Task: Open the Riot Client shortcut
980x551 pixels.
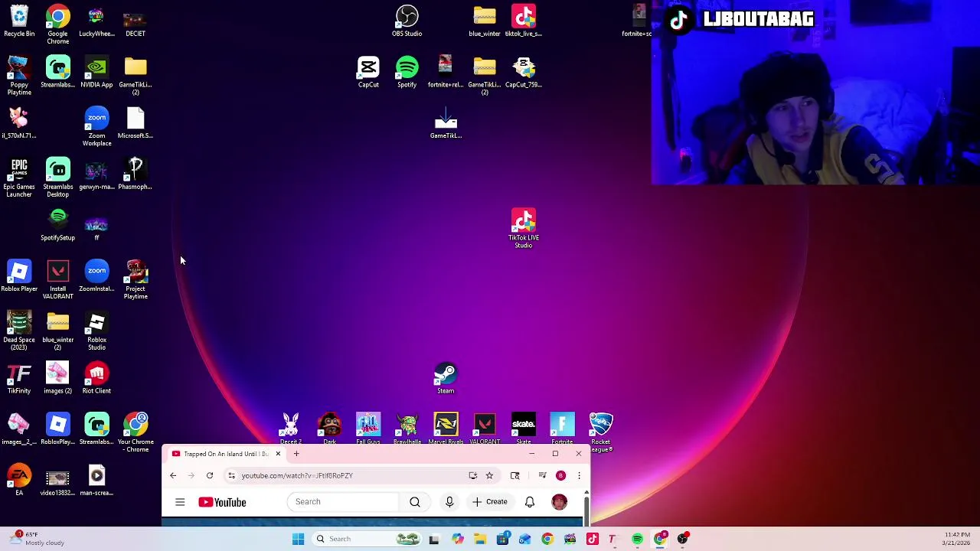Action: 96,379
